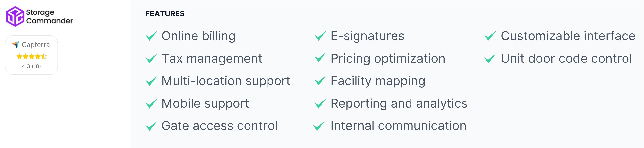Screen dimensions: 644x148
Task: Click the checkmark next to Unit door code control
Action: [490, 59]
